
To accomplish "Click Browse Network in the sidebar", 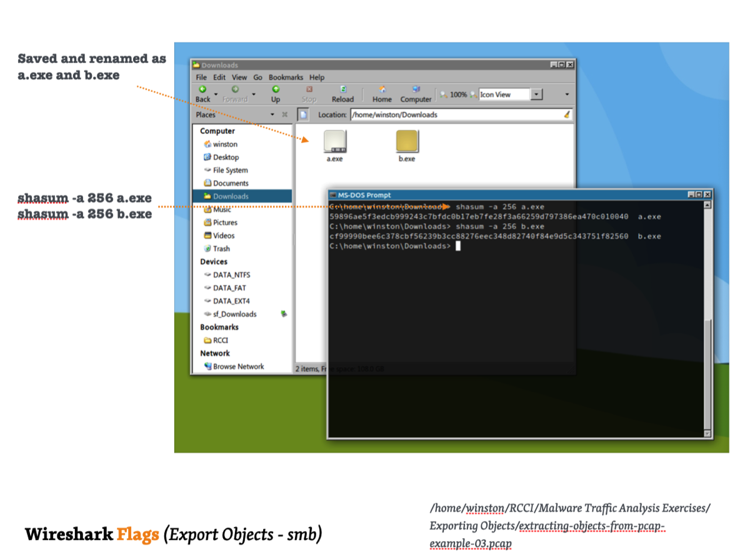I will [238, 366].
